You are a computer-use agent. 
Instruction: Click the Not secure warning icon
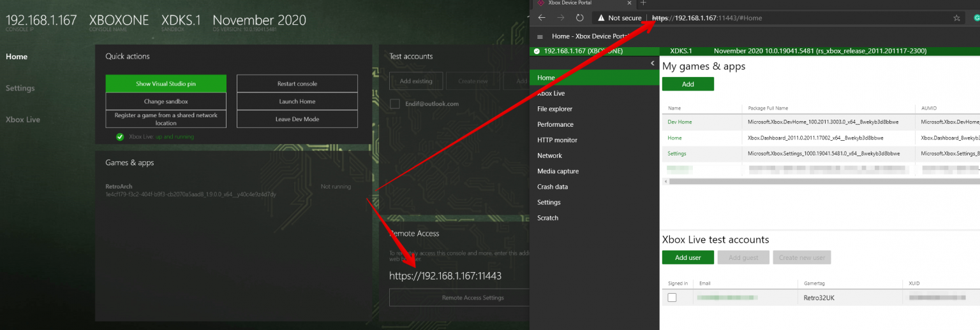pos(600,18)
